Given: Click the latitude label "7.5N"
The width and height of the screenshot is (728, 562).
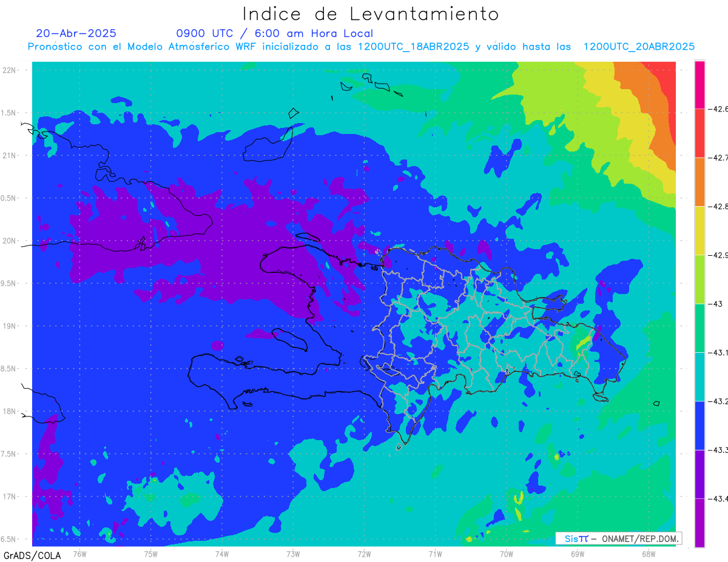Looking at the screenshot, I should coord(9,454).
